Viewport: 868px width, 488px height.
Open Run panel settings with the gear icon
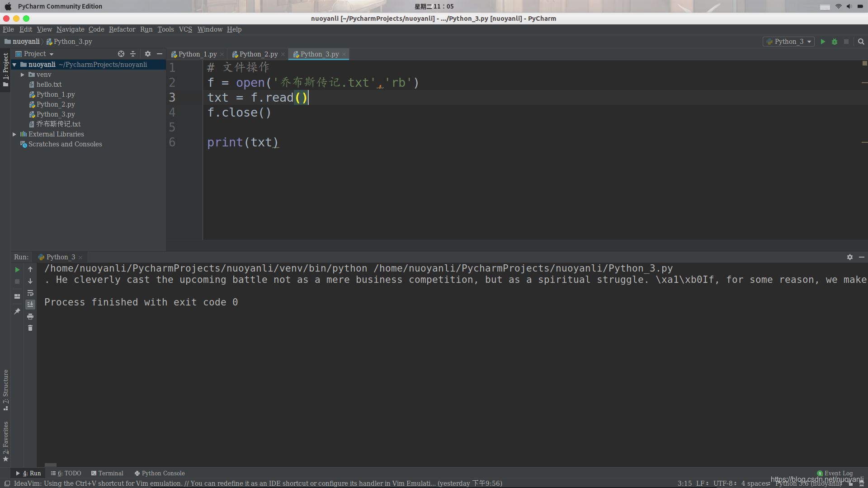click(x=850, y=257)
